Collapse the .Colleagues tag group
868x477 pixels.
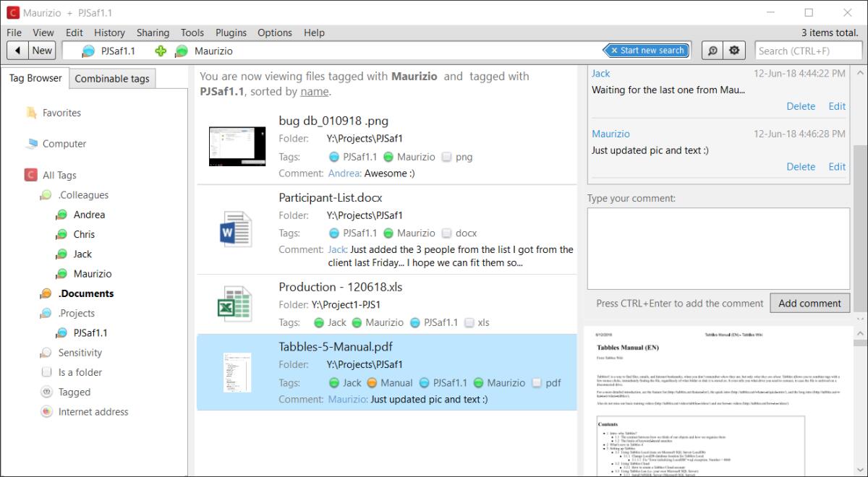[x=46, y=195]
